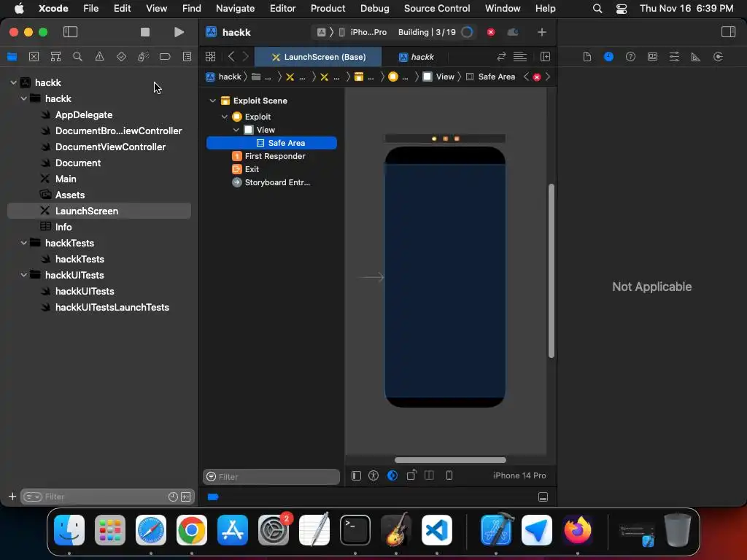Image resolution: width=747 pixels, height=560 pixels.
Task: Toggle the inspectors panel
Action: click(729, 32)
